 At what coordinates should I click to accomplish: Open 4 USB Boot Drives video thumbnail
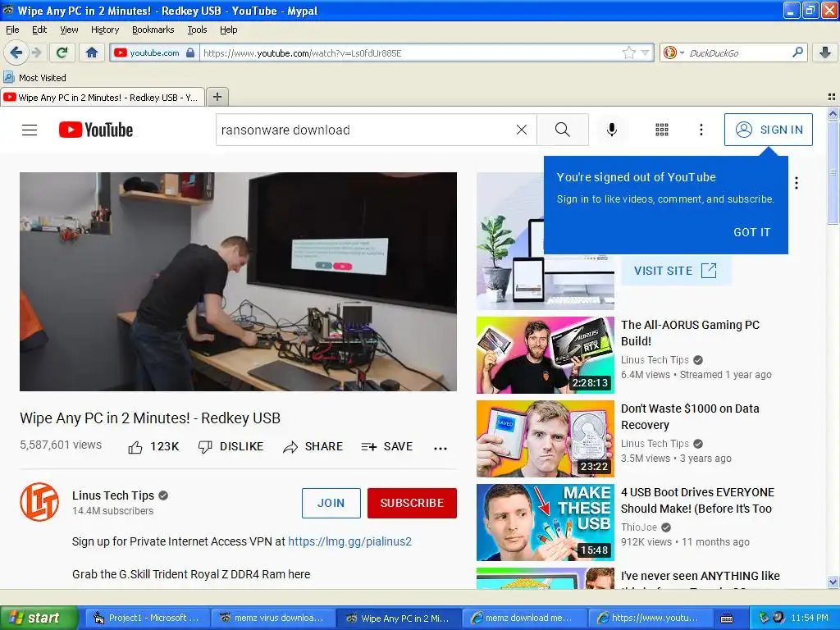(x=546, y=523)
